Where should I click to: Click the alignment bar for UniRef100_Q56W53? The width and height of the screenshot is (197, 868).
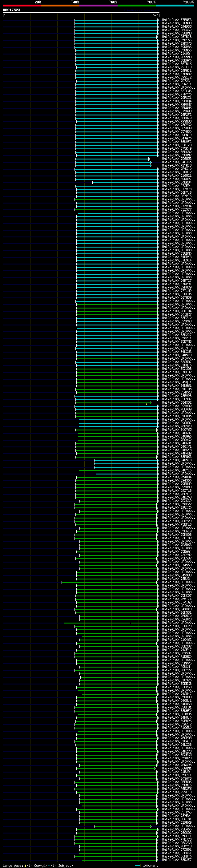click(113, 159)
